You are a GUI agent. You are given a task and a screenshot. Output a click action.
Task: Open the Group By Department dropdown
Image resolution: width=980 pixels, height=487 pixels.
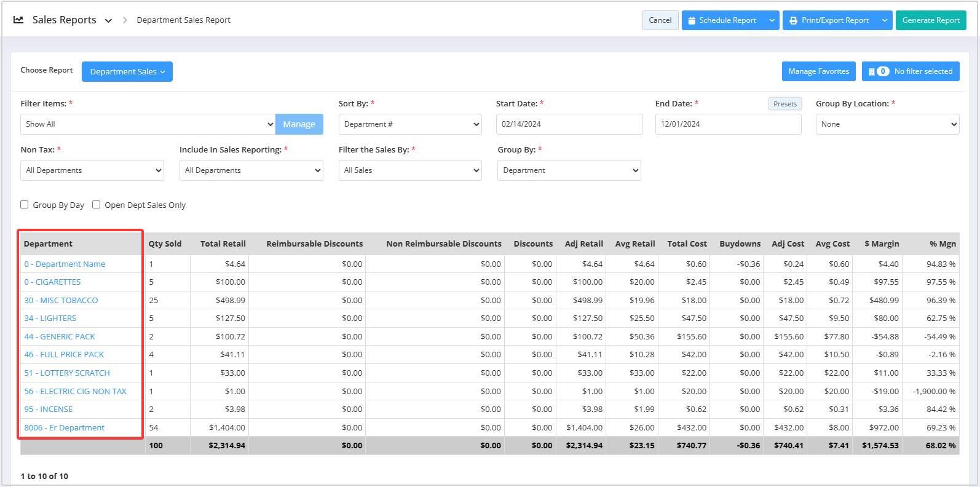pos(569,170)
